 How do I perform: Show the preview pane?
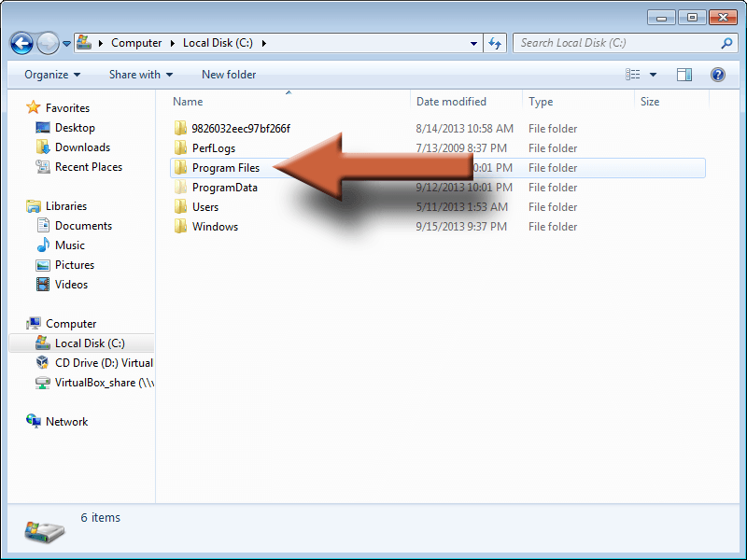(x=684, y=75)
